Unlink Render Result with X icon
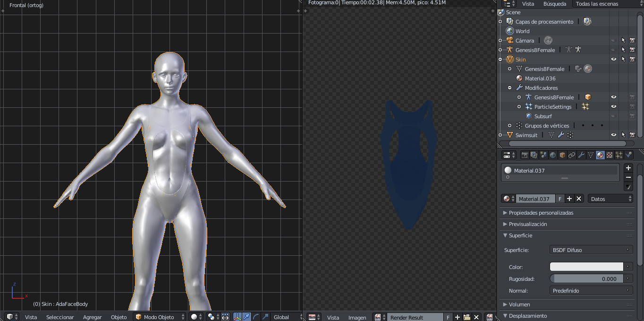The width and height of the screenshot is (644, 321). pos(476,317)
